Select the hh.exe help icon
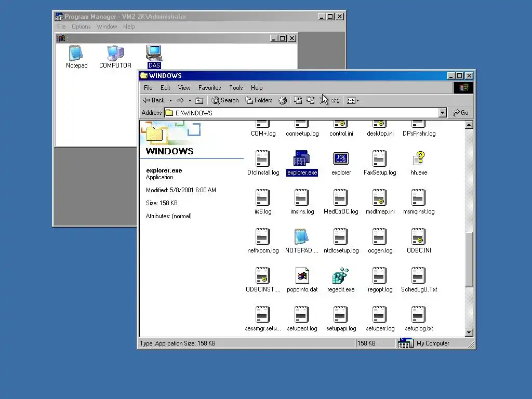Screen dimensions: 532x399 coord(419,158)
